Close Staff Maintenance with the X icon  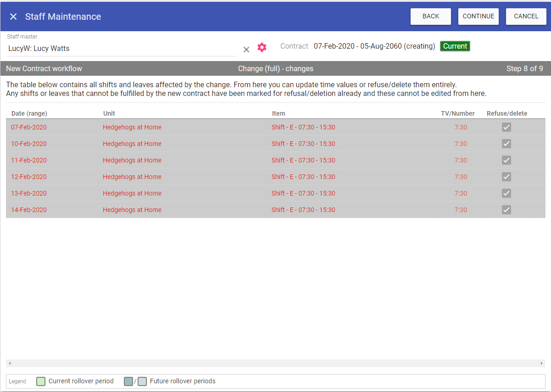13,17
